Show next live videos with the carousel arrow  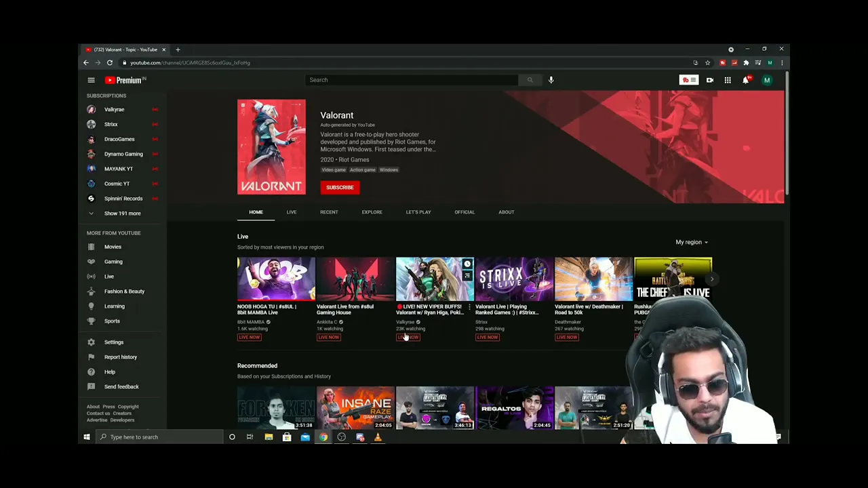pyautogui.click(x=711, y=279)
